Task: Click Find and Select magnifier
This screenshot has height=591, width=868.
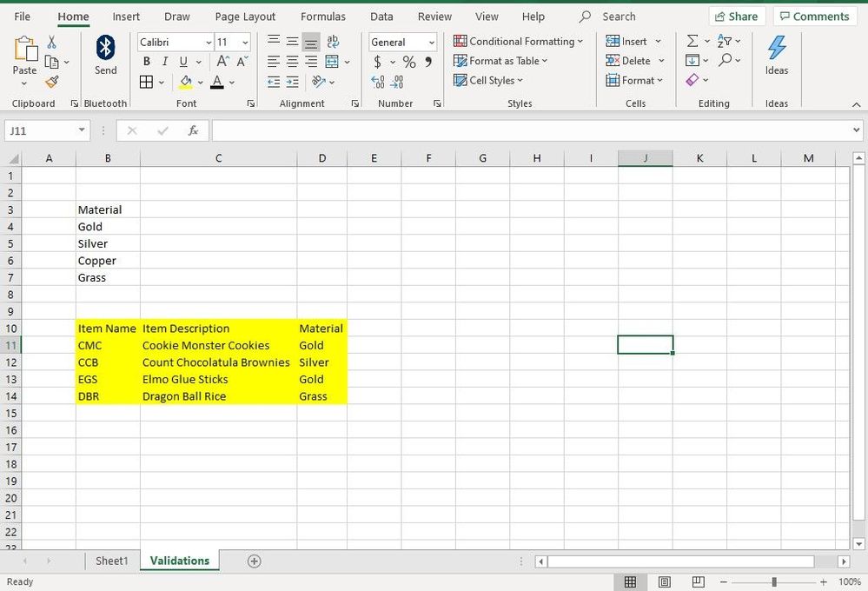Action: click(725, 60)
